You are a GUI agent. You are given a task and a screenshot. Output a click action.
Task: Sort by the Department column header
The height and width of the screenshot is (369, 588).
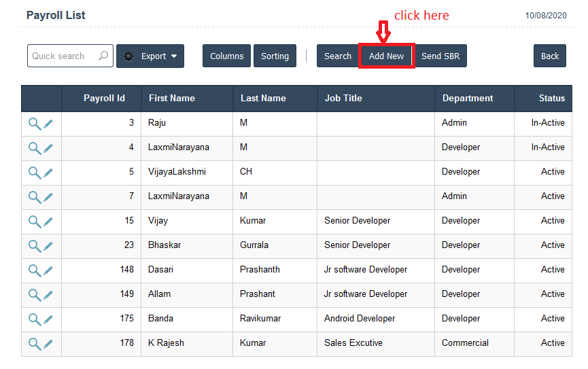point(467,99)
